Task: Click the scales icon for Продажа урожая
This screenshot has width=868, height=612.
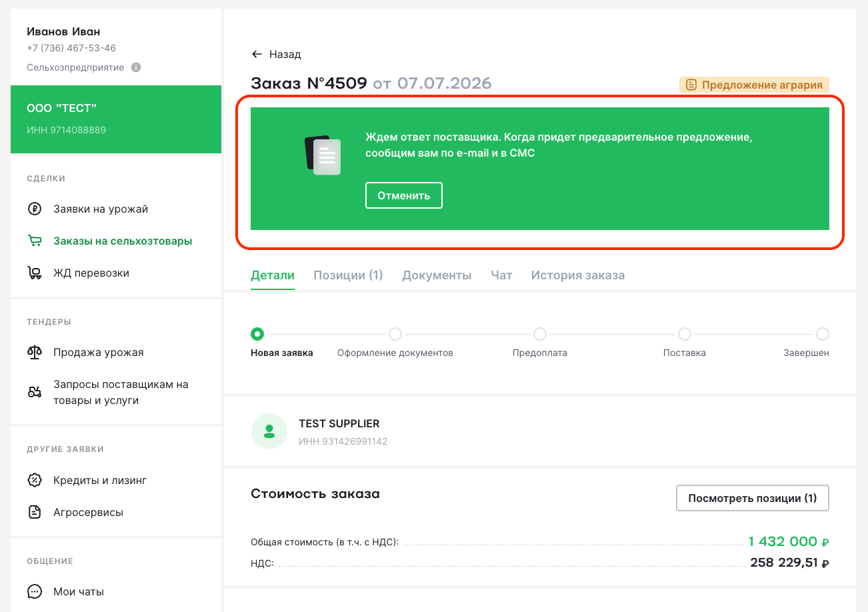Action: pyautogui.click(x=35, y=352)
